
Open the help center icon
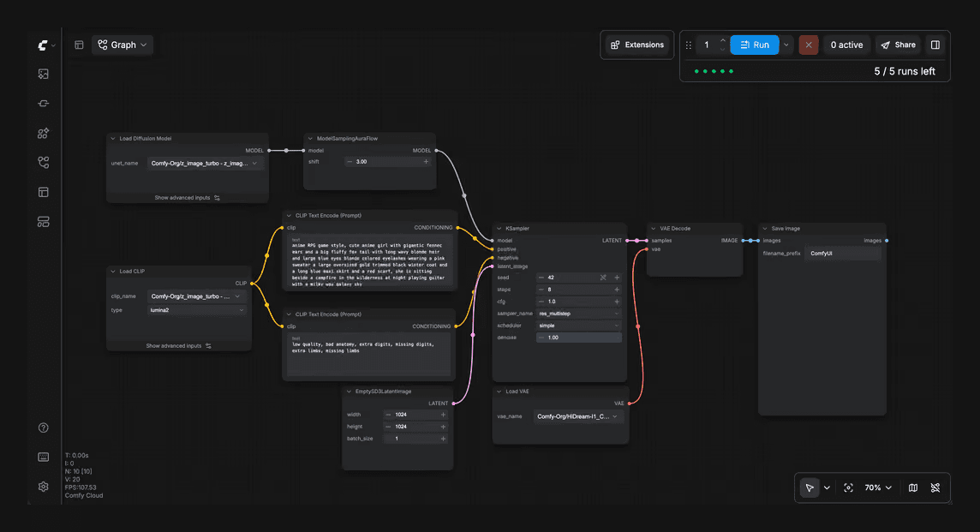coord(43,427)
